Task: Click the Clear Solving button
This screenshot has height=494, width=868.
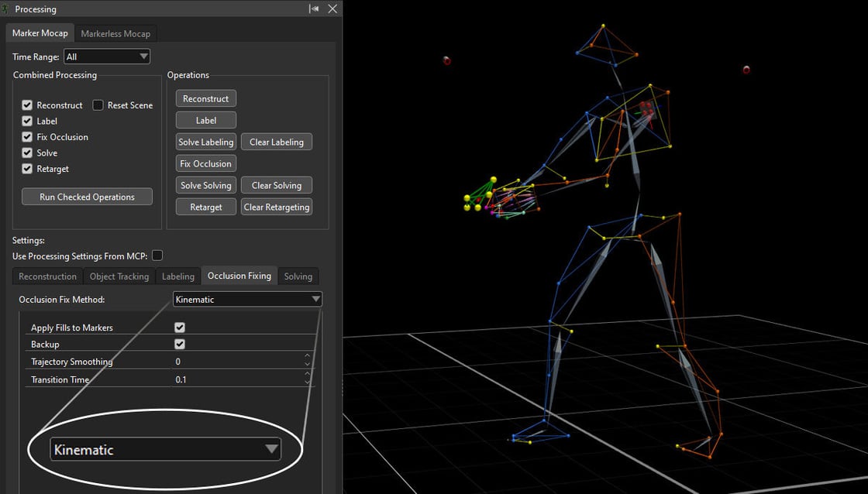Action: click(276, 185)
